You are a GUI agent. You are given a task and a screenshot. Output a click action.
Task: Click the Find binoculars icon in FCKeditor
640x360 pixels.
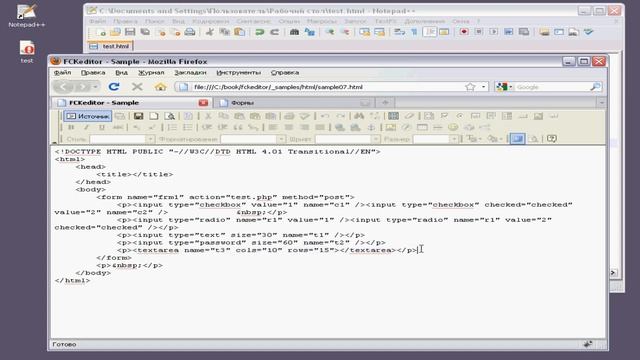coord(359,116)
